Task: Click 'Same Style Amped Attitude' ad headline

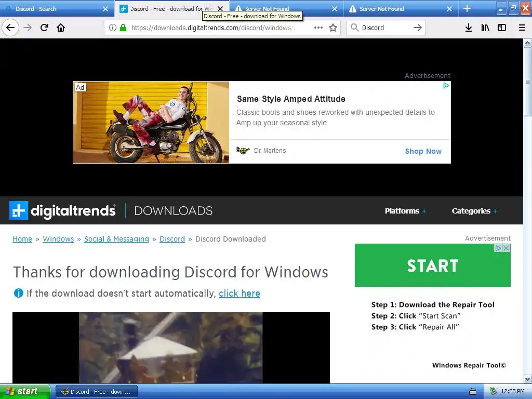Action: (x=291, y=99)
